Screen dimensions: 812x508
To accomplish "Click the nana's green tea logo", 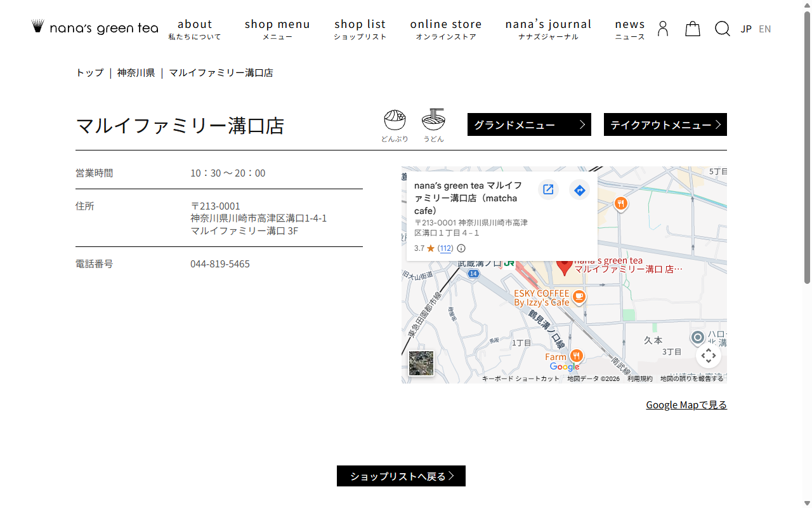I will [x=95, y=27].
